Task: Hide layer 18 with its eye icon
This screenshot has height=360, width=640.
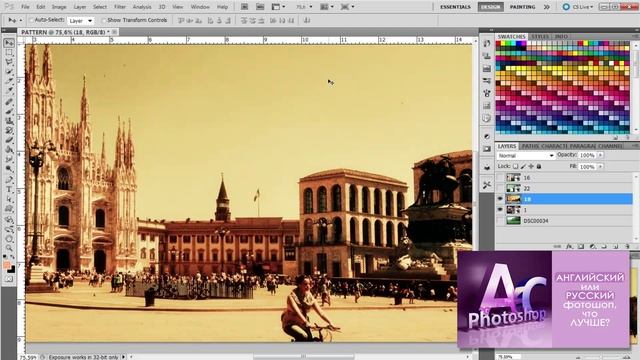Action: click(500, 199)
